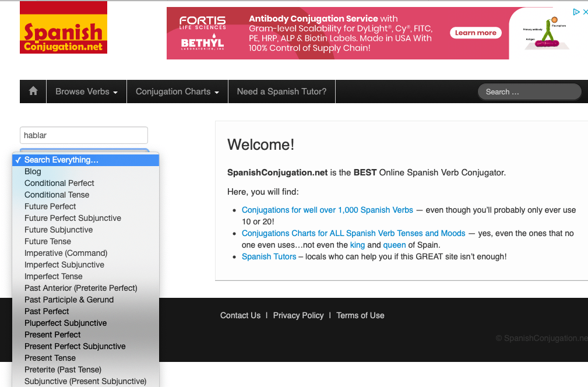Select Conditional Perfect from the list
This screenshot has height=387, width=588.
pyautogui.click(x=59, y=183)
